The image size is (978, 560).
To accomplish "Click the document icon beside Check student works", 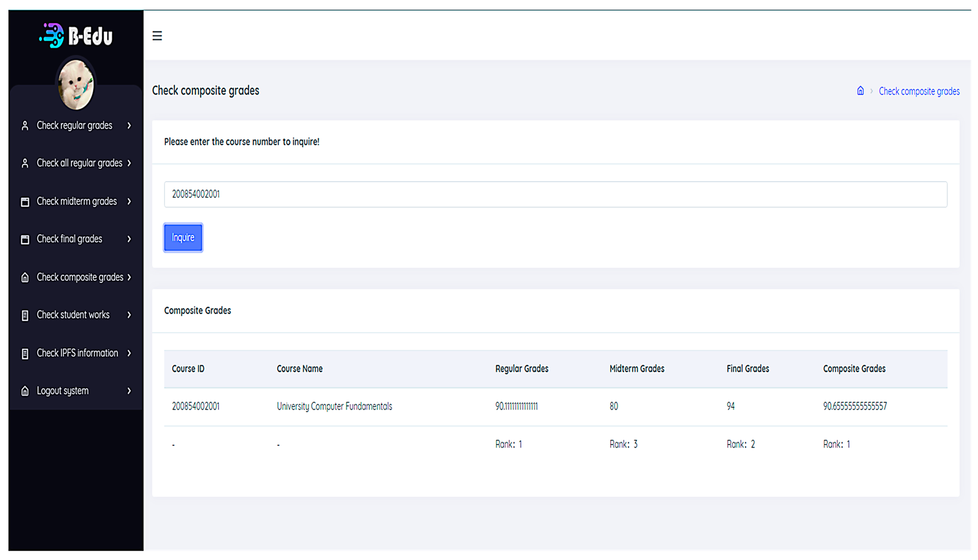I will [x=25, y=315].
